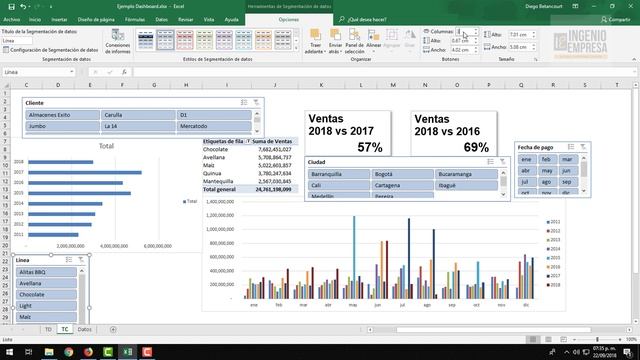The image size is (640, 360).
Task: Expand the slicer styles gallery
Action: (296, 49)
